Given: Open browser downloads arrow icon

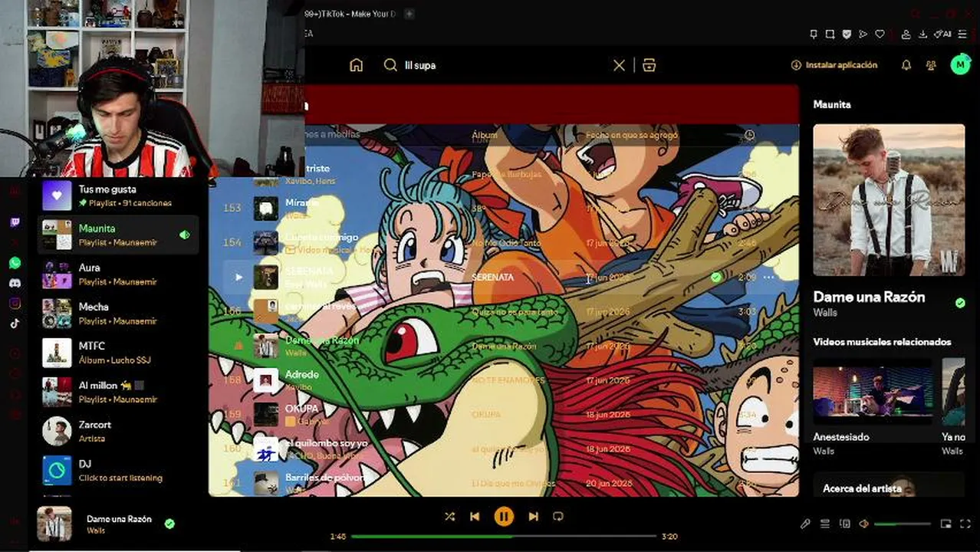Looking at the screenshot, I should (x=922, y=34).
